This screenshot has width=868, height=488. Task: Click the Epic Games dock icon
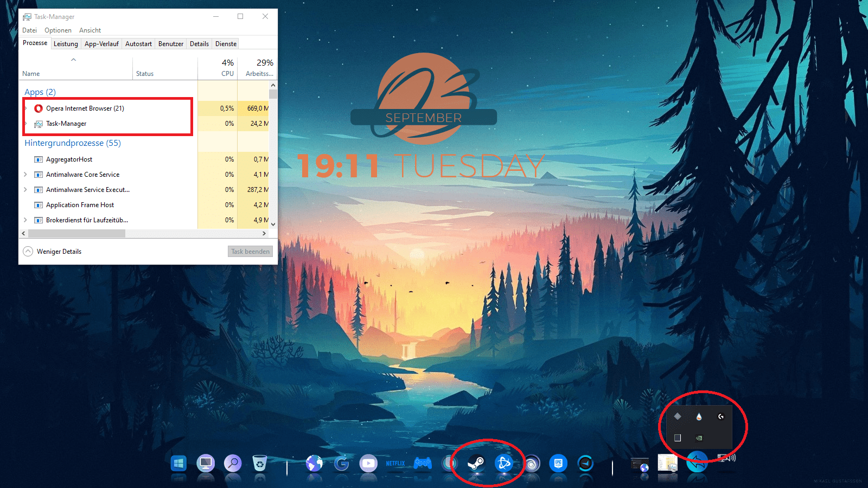(558, 464)
